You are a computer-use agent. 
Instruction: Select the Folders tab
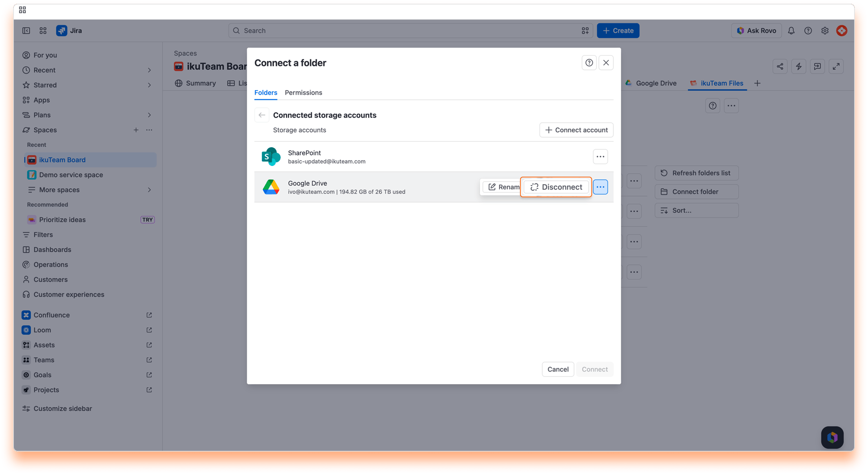266,93
